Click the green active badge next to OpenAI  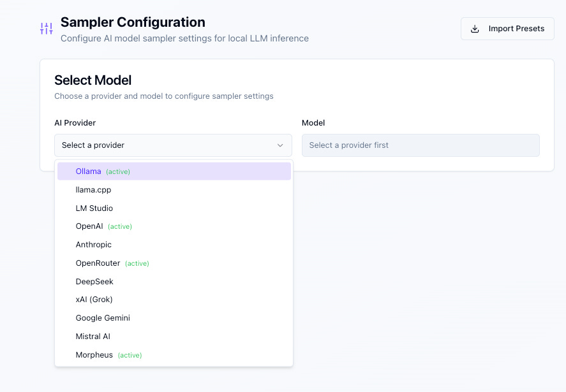coord(120,227)
